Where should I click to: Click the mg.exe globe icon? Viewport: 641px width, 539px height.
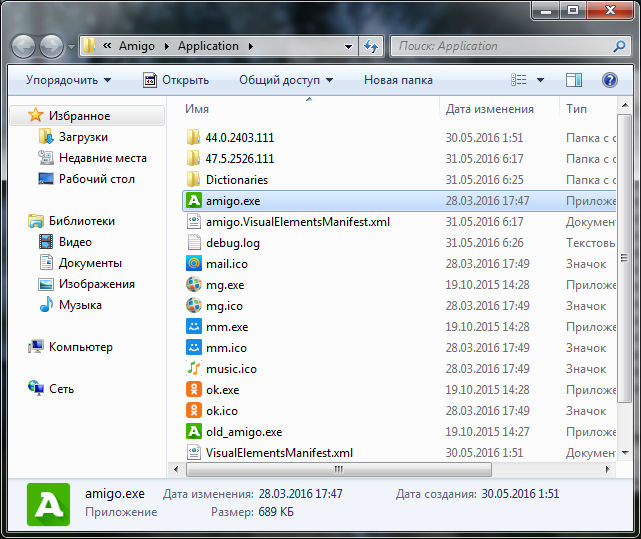tap(194, 284)
